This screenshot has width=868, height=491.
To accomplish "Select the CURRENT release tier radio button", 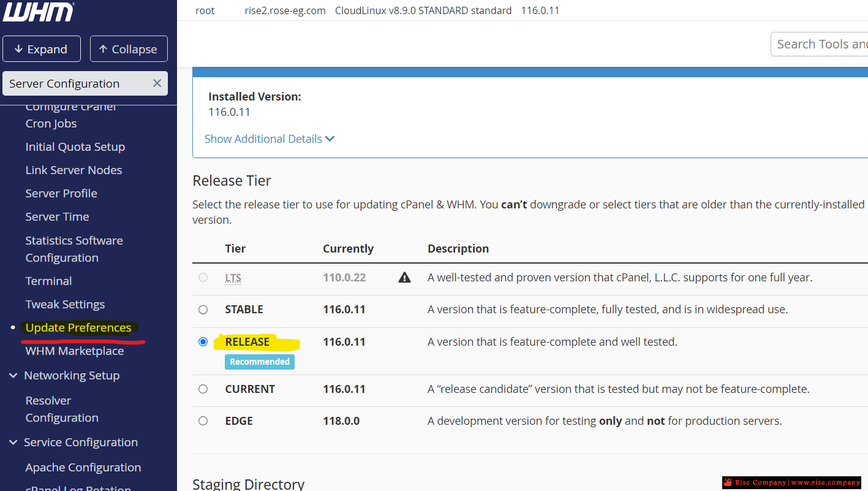I will [x=203, y=389].
